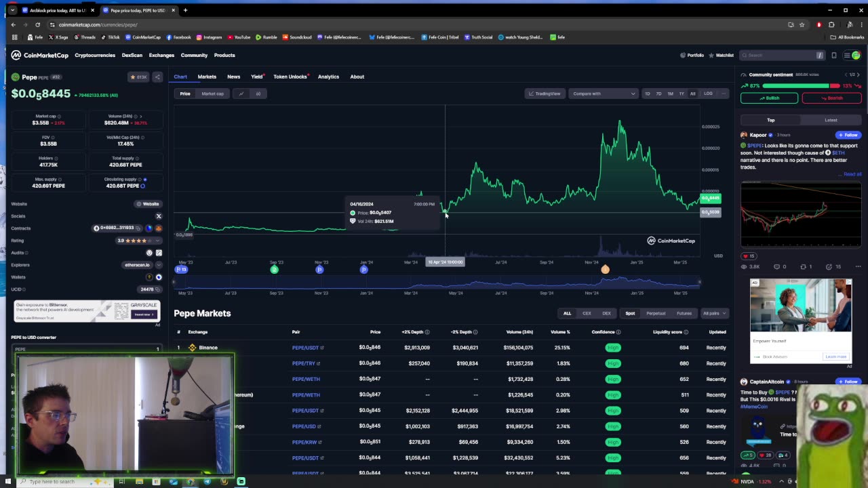Set chart range to 1Y

(x=682, y=94)
